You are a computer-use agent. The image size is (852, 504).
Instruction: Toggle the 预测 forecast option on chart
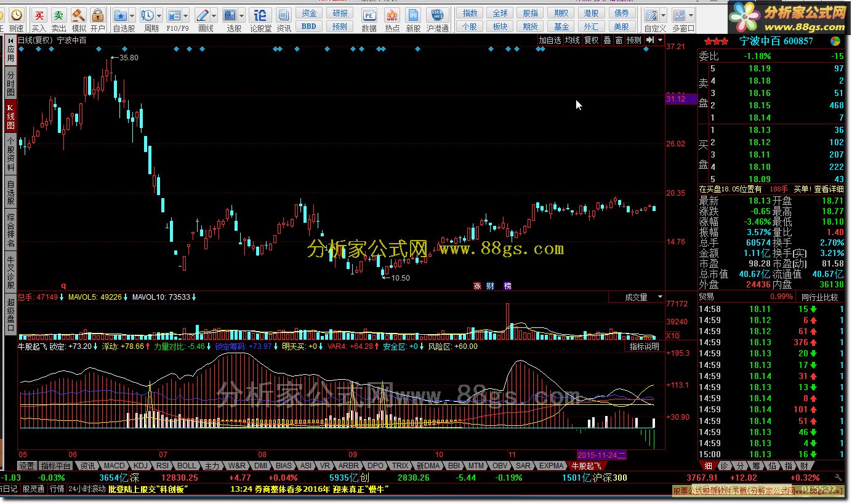pyautogui.click(x=634, y=40)
